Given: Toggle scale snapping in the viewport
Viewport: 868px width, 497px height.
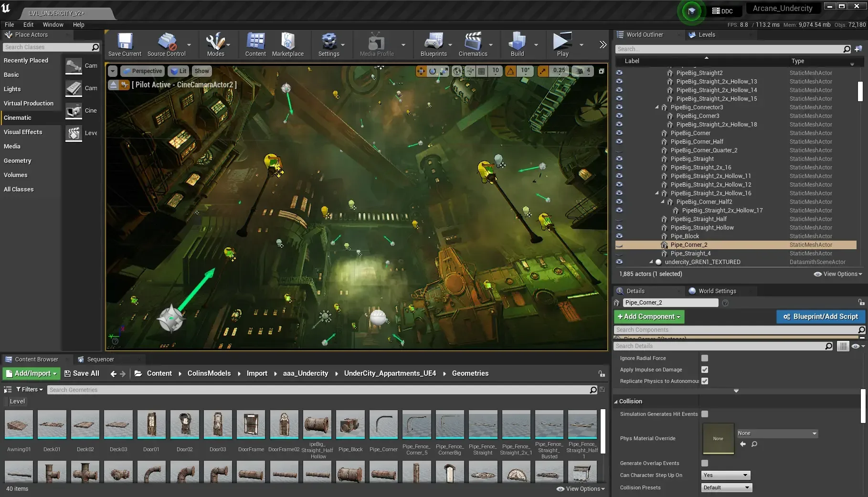Looking at the screenshot, I should point(543,71).
